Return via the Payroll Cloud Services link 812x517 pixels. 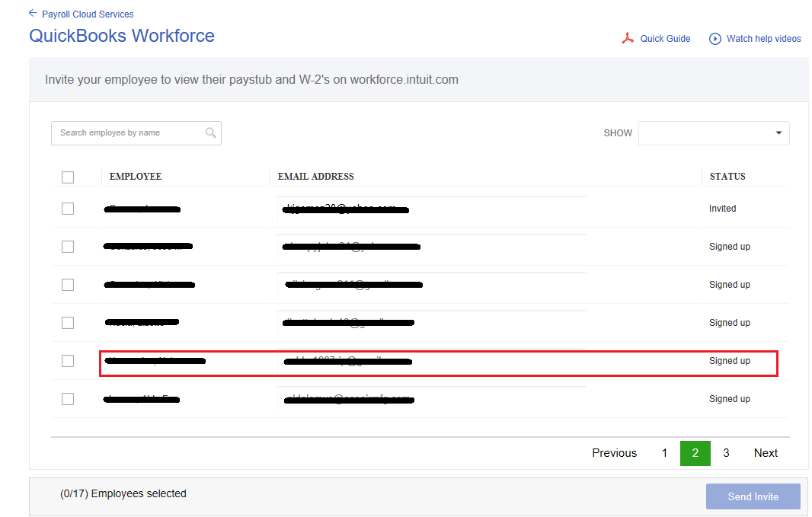pos(87,14)
